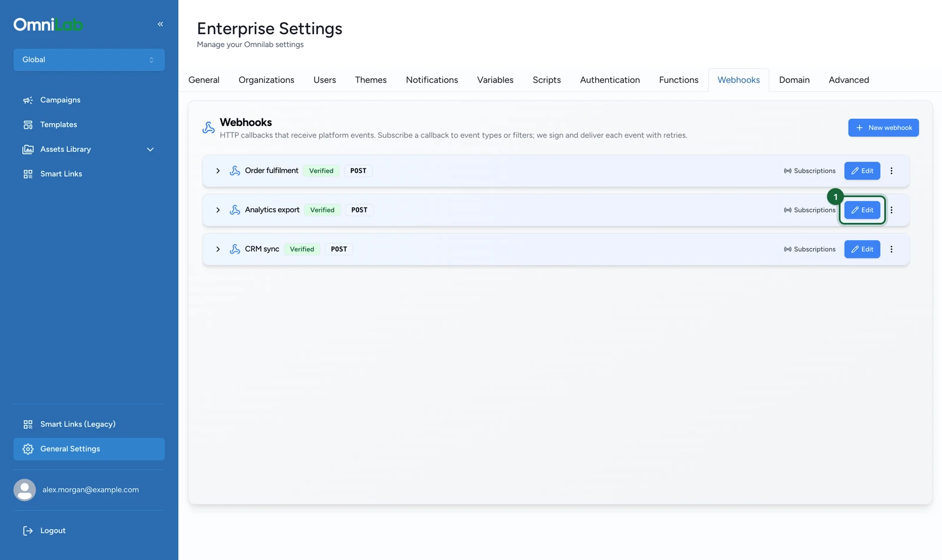The height and width of the screenshot is (560, 942).
Task: Edit the CRM sync webhook
Action: tap(863, 249)
